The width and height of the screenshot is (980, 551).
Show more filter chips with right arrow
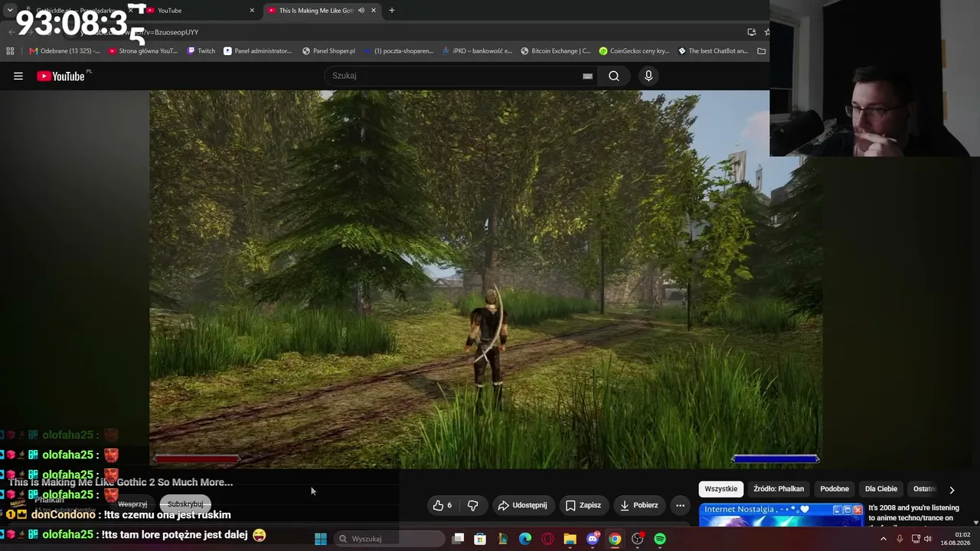(952, 490)
